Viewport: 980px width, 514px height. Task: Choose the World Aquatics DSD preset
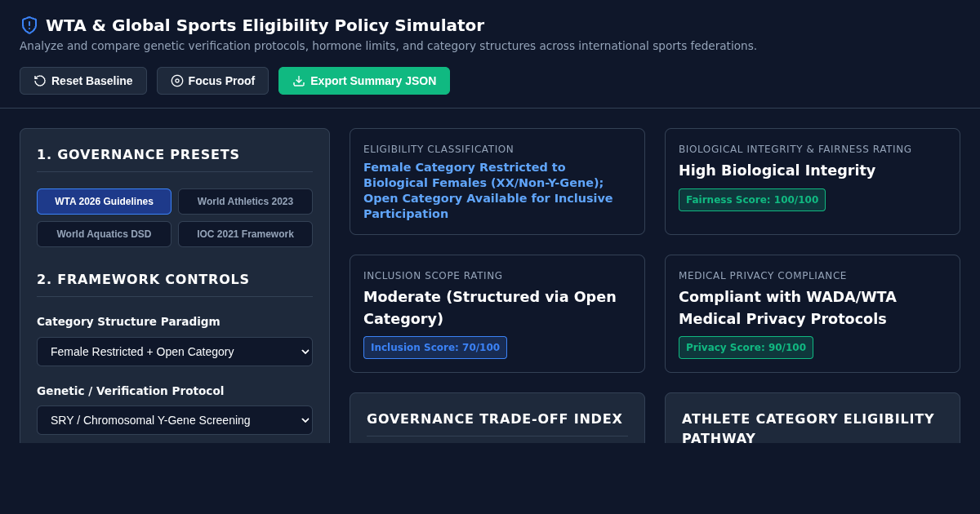pos(104,234)
